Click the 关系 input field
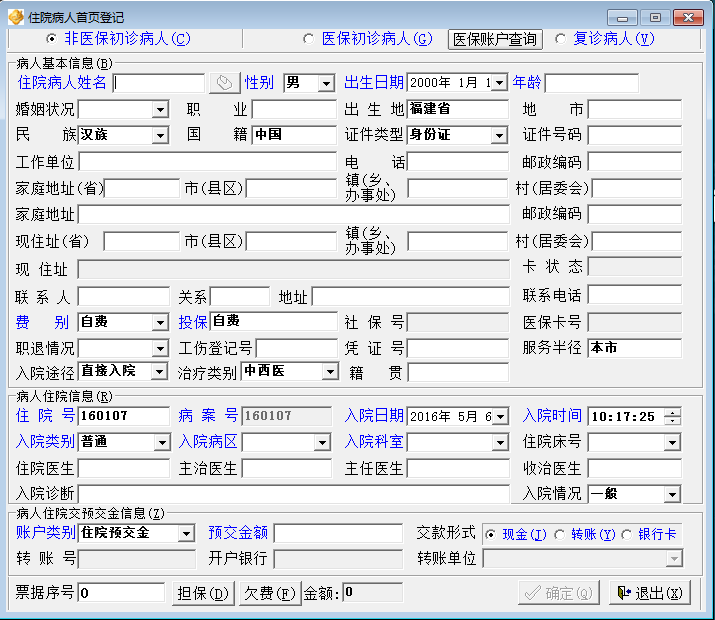 [x=239, y=297]
